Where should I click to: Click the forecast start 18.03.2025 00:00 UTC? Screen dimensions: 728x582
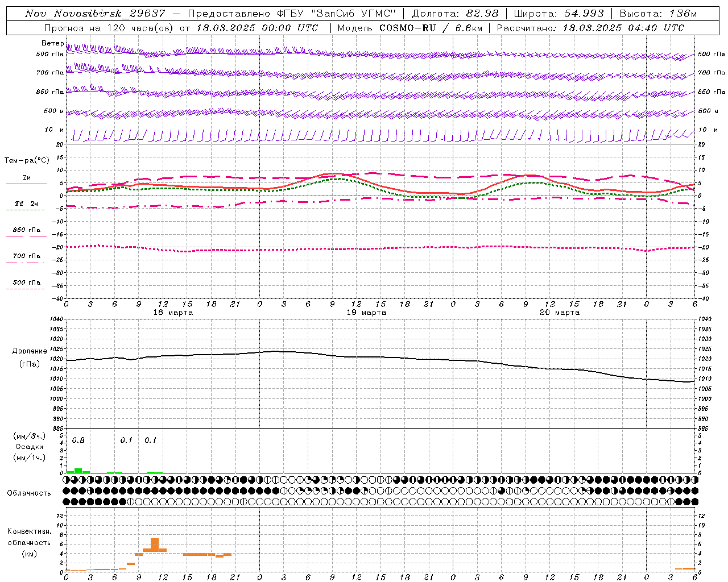click(x=257, y=28)
